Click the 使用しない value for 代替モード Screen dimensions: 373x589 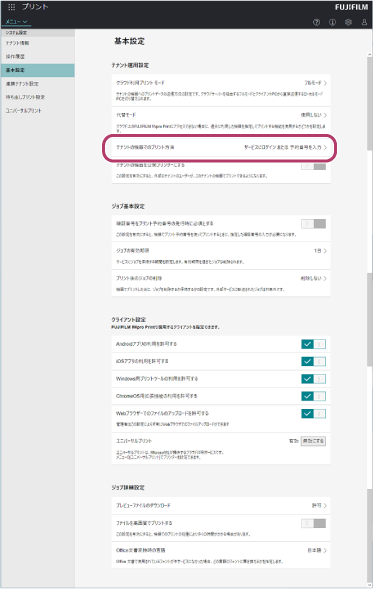coord(311,115)
